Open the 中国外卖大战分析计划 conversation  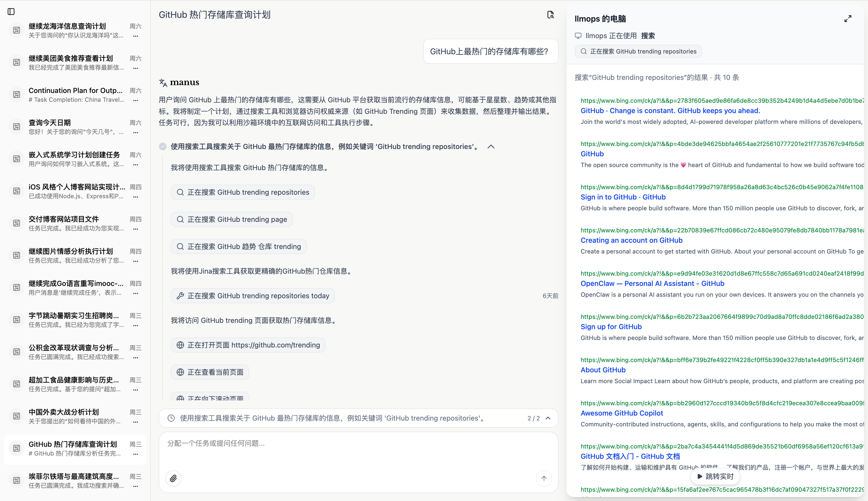(x=75, y=416)
